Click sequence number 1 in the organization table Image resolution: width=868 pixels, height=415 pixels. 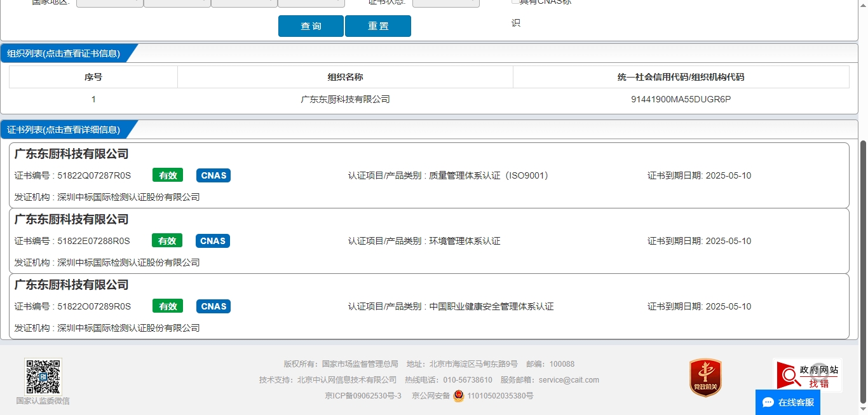coord(93,99)
